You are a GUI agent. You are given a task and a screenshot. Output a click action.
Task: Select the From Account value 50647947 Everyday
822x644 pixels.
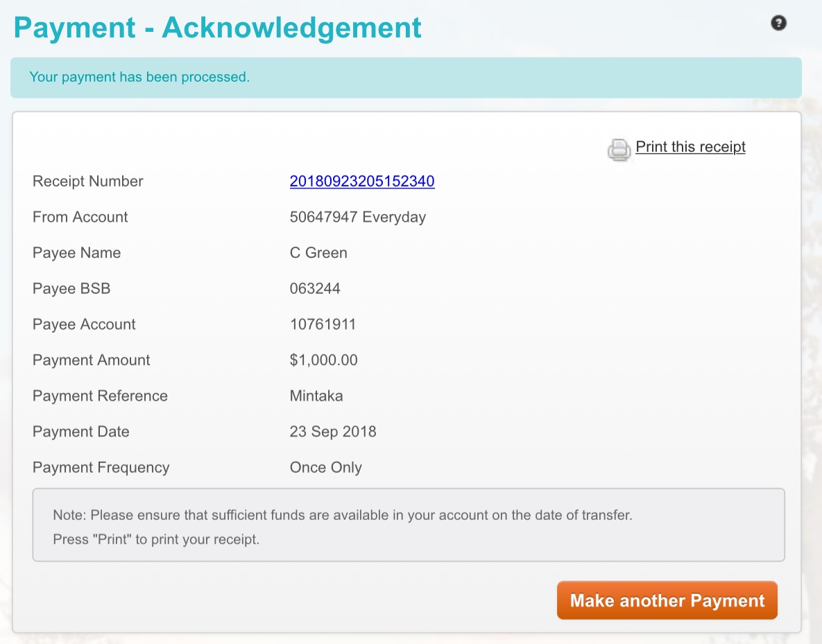tap(357, 217)
